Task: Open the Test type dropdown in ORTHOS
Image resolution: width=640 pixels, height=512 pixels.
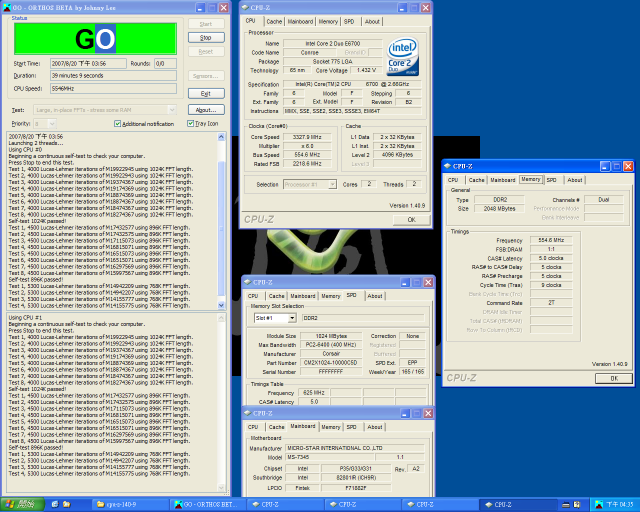Action: (x=172, y=110)
